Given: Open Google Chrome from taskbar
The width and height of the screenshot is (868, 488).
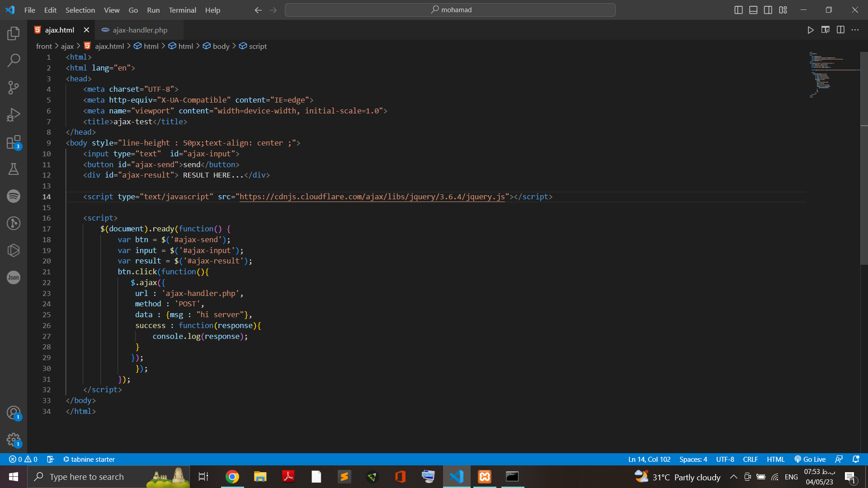Looking at the screenshot, I should pyautogui.click(x=232, y=477).
